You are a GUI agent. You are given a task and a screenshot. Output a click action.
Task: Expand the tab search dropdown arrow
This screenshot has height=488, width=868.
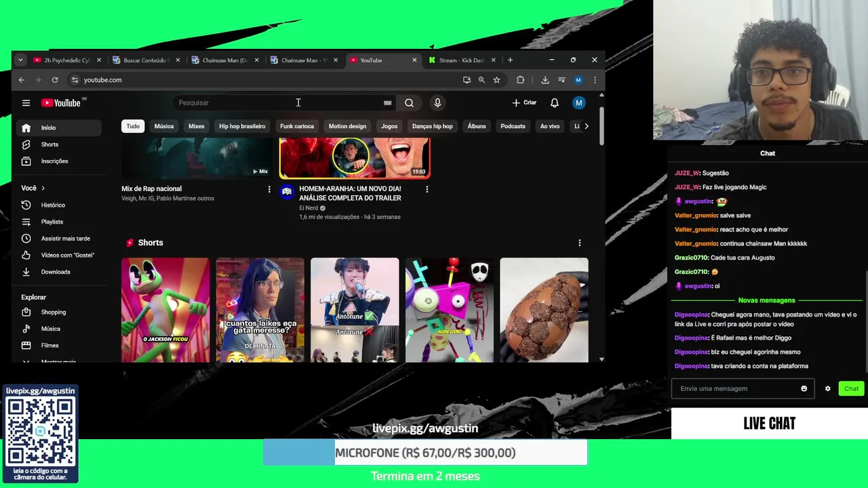point(20,60)
